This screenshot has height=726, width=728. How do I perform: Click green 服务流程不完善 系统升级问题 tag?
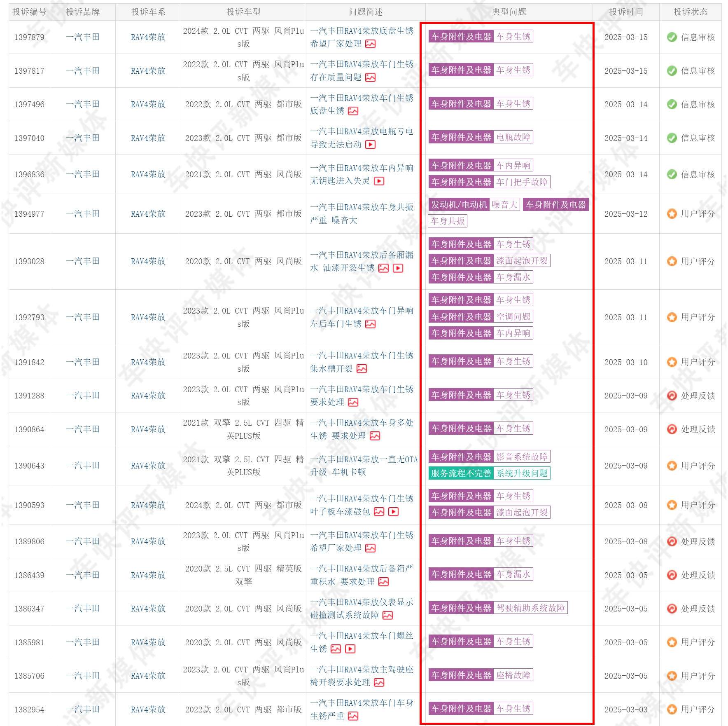pos(489,473)
